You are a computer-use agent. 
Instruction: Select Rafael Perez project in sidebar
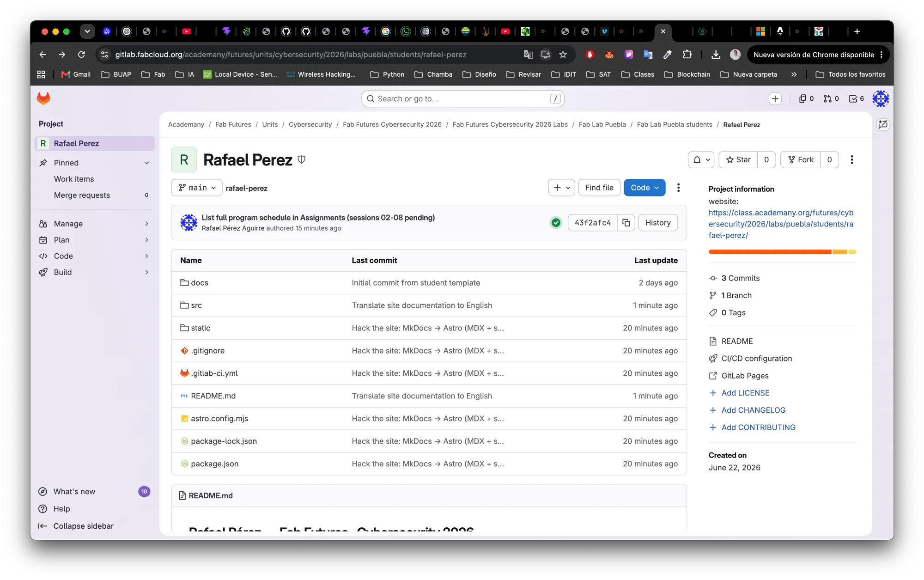(x=95, y=143)
